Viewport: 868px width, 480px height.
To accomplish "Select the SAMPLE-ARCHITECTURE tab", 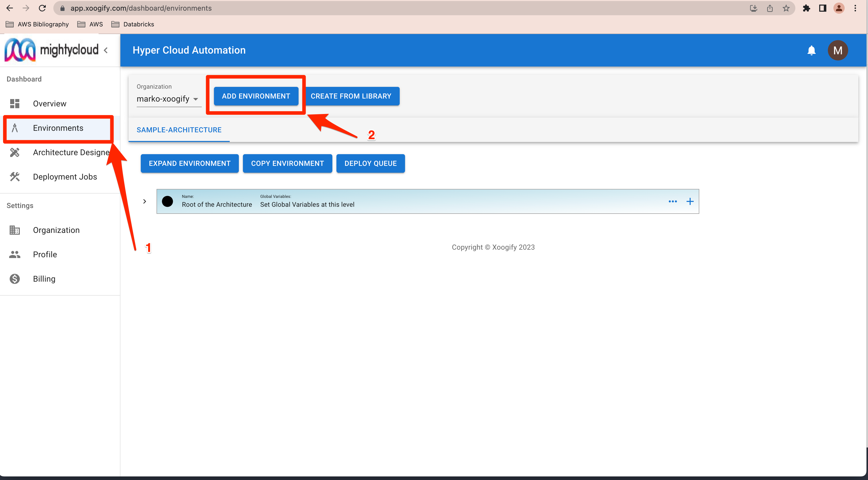I will point(179,130).
